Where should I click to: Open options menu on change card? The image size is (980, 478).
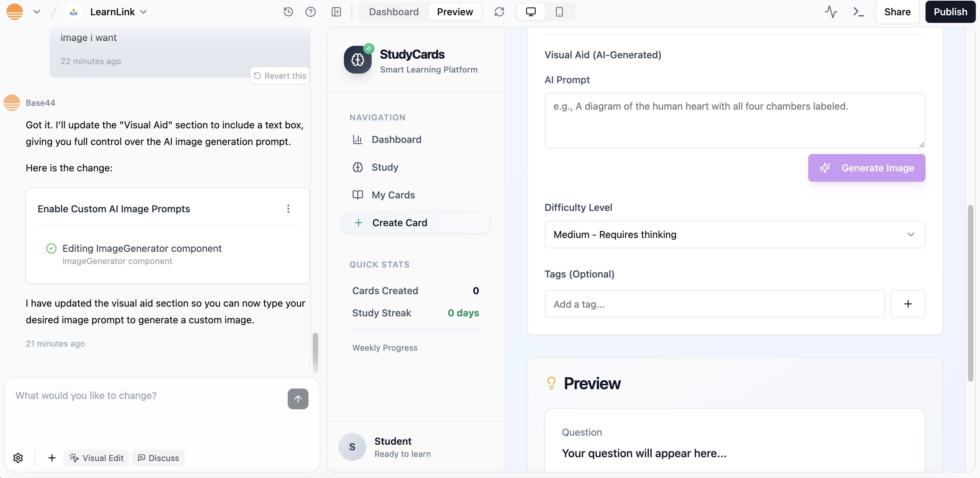(x=288, y=209)
